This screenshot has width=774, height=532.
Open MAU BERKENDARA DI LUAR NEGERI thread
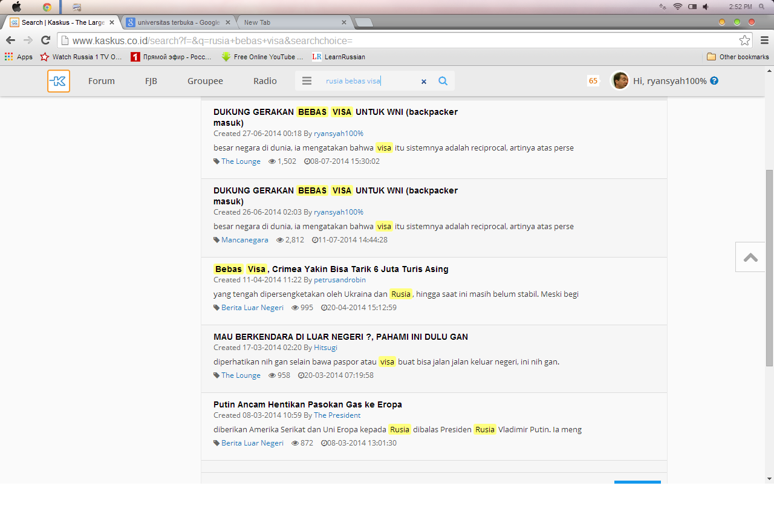point(340,337)
